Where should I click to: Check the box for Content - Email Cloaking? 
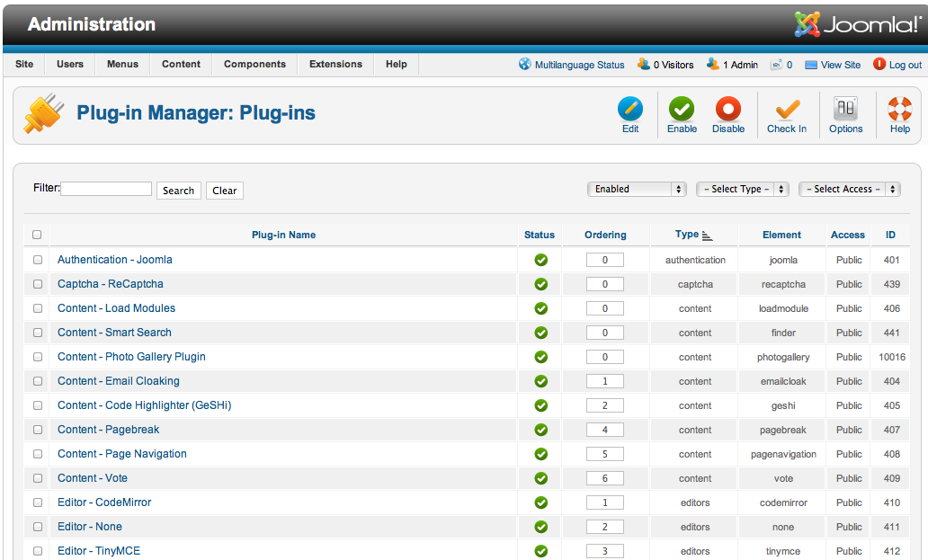(37, 381)
